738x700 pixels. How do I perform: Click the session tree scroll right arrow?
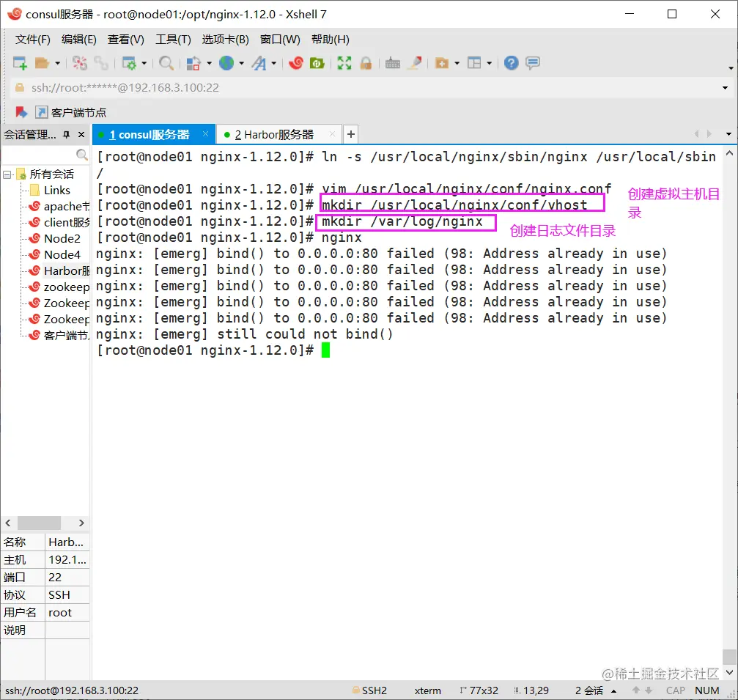pos(81,523)
